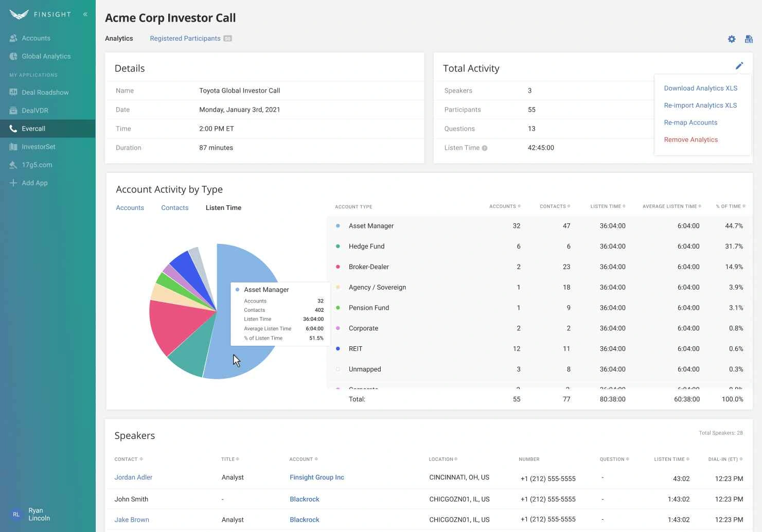Open Blackrock link in Jake Brown row
Viewport: 762px width, 532px height.
point(305,520)
